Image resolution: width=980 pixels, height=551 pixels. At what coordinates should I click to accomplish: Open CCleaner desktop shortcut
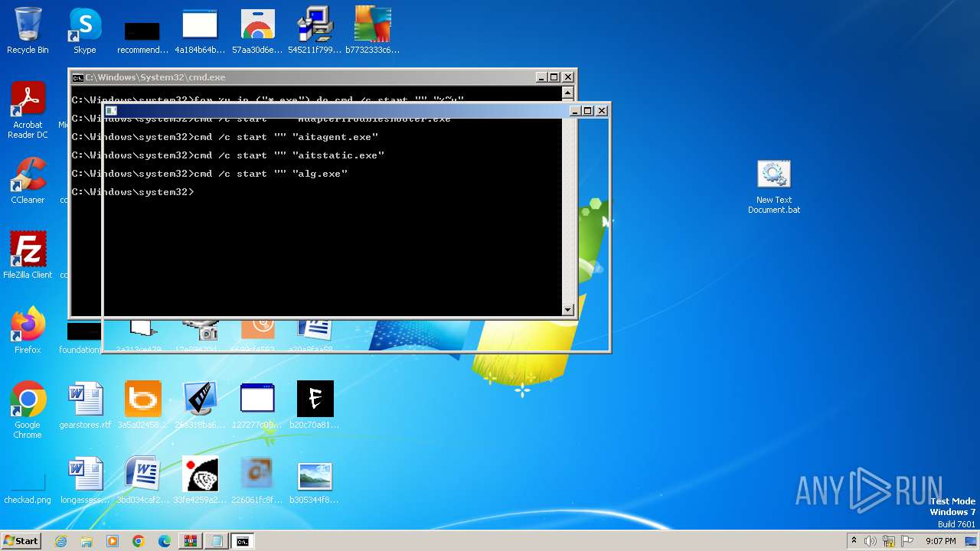28,181
